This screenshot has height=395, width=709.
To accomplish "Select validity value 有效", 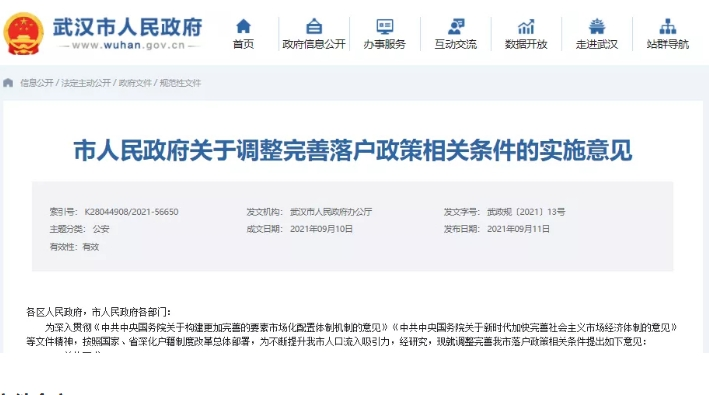I will 90,247.
